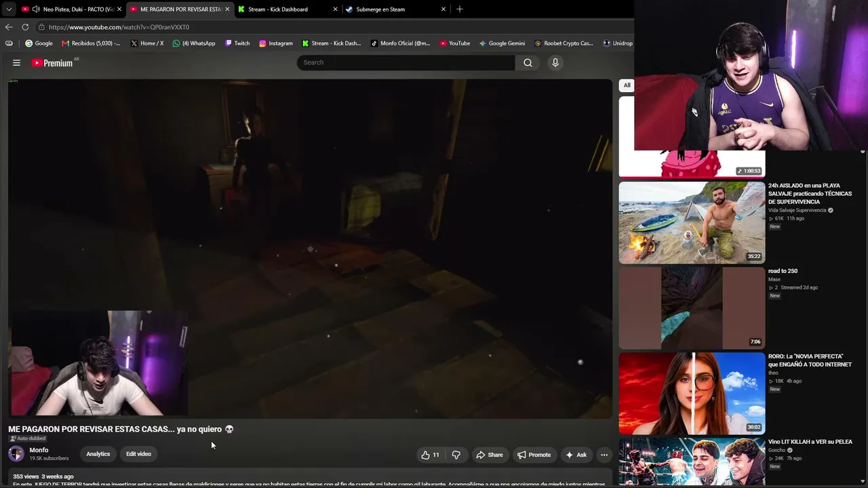This screenshot has height=488, width=868.
Task: Click 'road to 250' video title
Action: click(783, 271)
